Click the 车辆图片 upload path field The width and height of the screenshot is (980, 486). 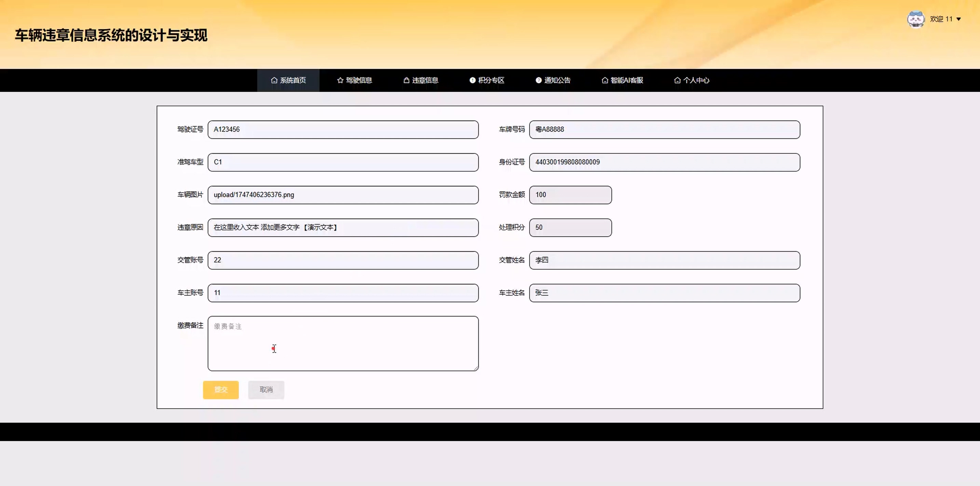point(343,195)
